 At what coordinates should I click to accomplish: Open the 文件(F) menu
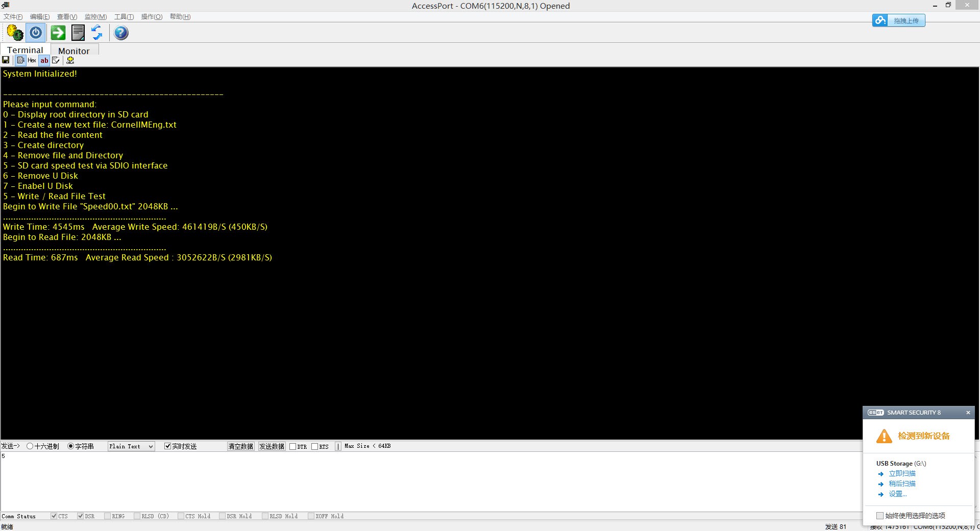point(13,17)
